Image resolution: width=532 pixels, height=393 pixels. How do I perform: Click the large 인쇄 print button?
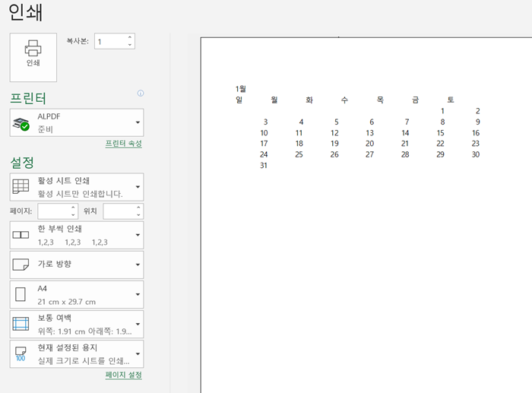(33, 57)
